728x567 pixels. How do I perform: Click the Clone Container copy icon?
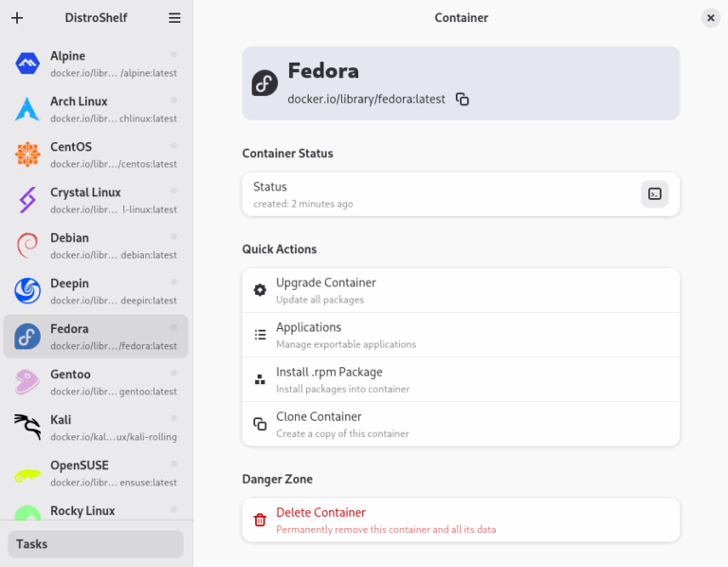coord(260,424)
